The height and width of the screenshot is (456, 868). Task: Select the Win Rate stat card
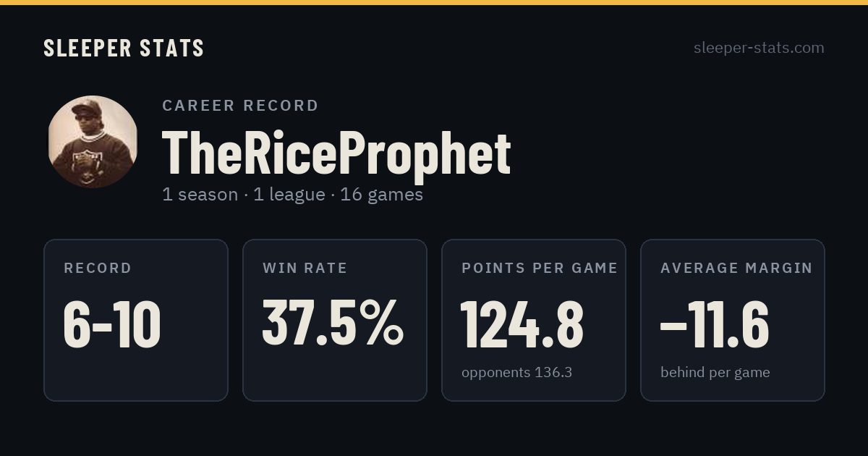[x=335, y=320]
